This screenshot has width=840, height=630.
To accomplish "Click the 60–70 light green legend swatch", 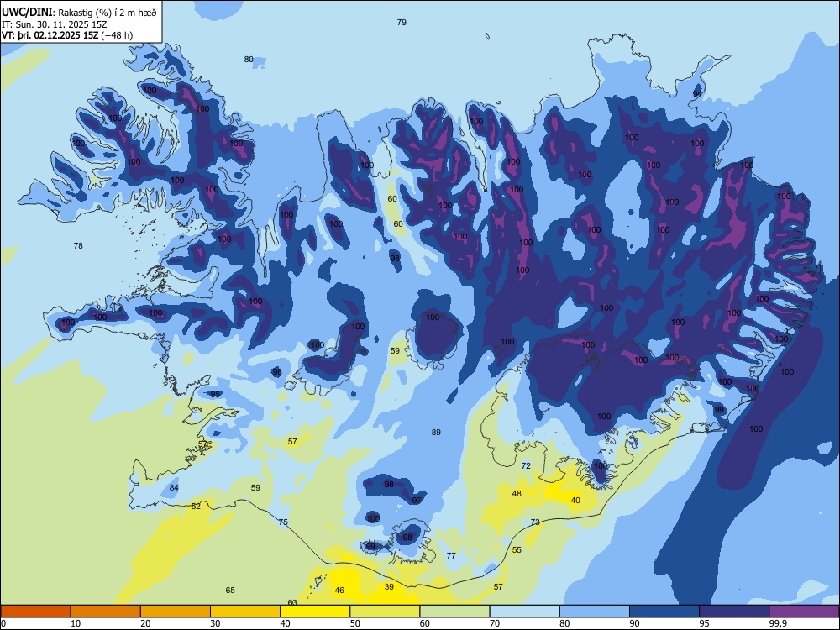I will 454,612.
